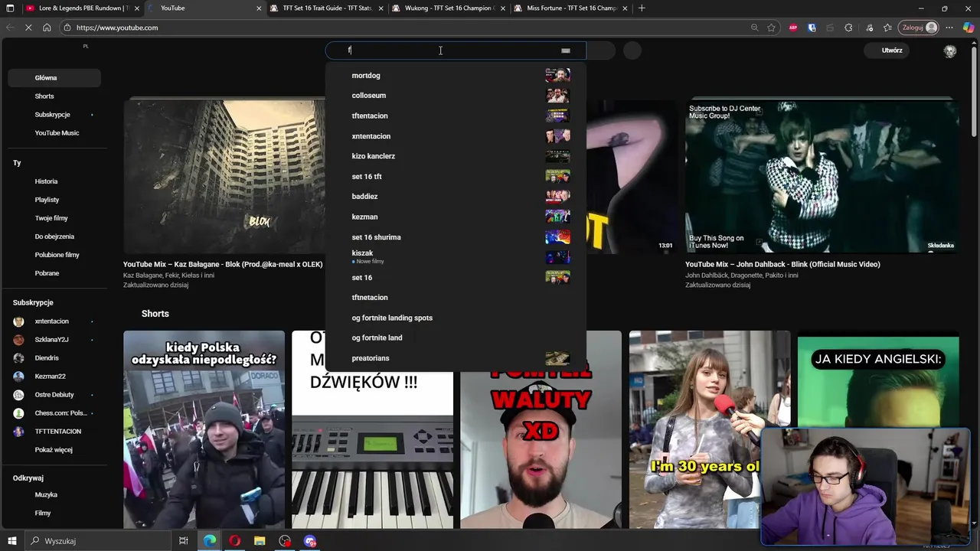Launch the Copilot sidebar icon
This screenshot has width=980, height=551.
pos(969,28)
